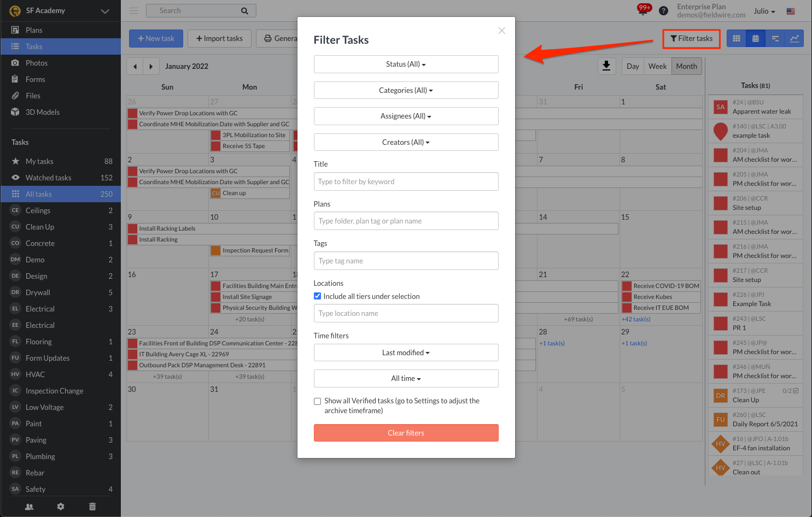Open project people management via the icon

pos(29,507)
